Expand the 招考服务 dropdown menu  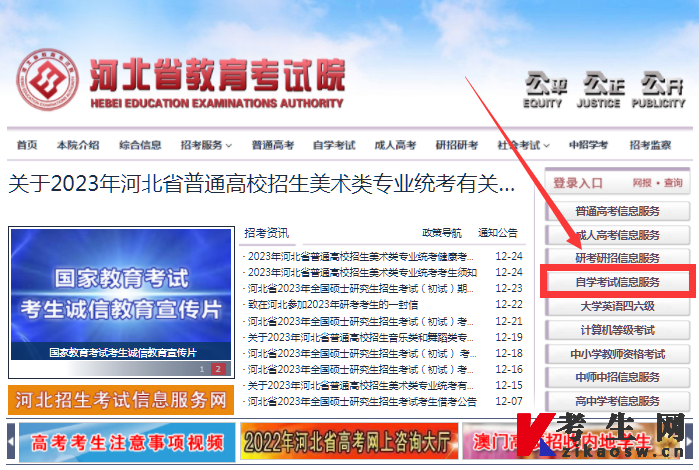pyautogui.click(x=206, y=145)
